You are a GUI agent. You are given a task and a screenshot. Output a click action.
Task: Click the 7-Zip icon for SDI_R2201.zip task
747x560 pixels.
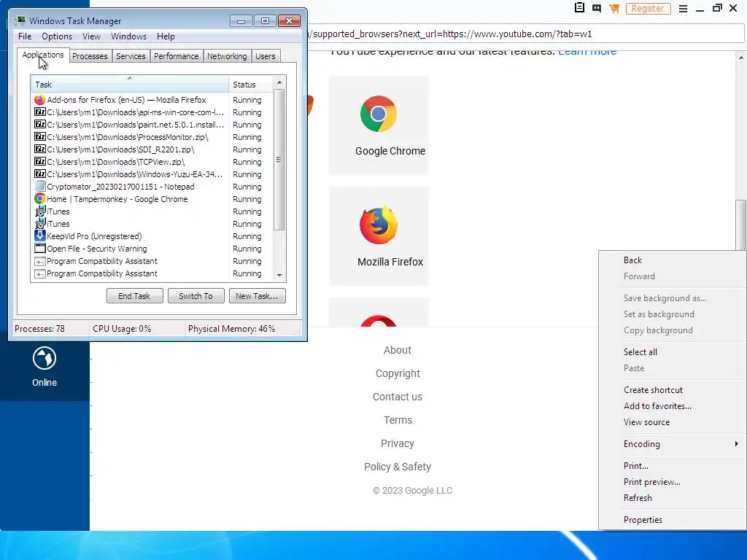tap(40, 149)
